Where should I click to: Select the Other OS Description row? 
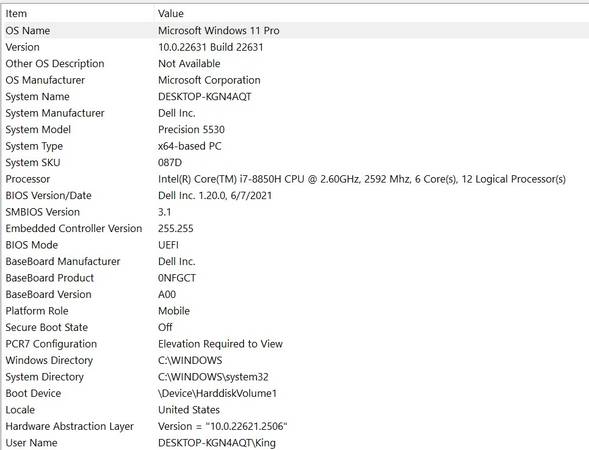coord(295,63)
